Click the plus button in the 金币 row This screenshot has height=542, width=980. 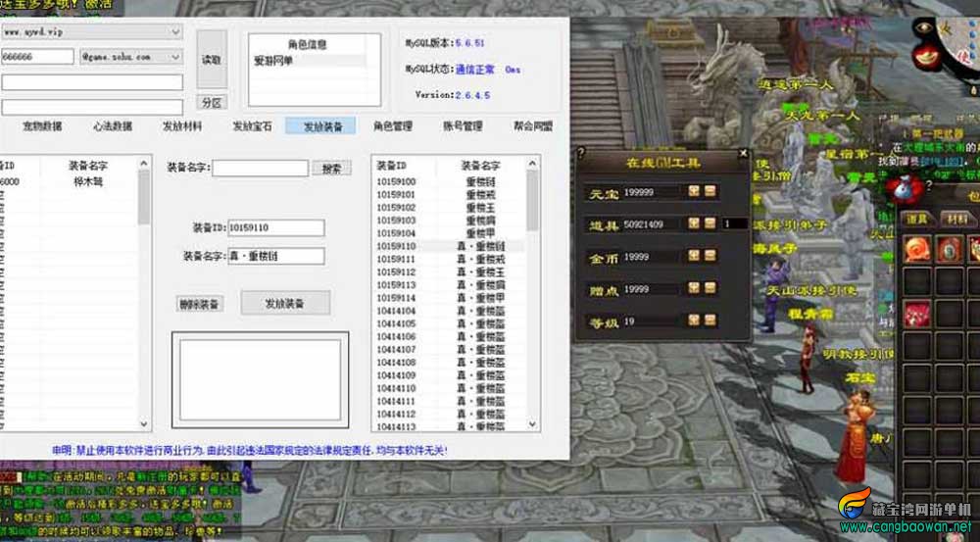(694, 256)
